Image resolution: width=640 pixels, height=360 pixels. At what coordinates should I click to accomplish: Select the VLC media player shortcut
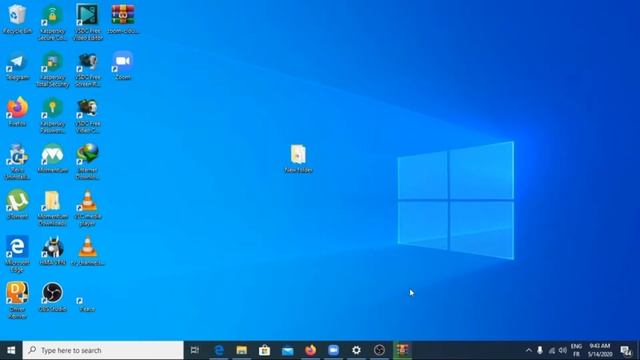click(x=88, y=208)
